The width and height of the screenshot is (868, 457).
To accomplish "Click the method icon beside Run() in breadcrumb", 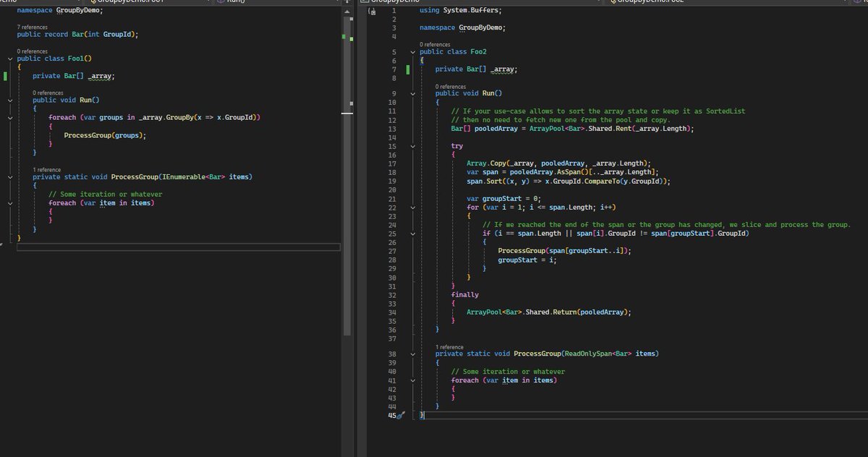I will (x=221, y=2).
